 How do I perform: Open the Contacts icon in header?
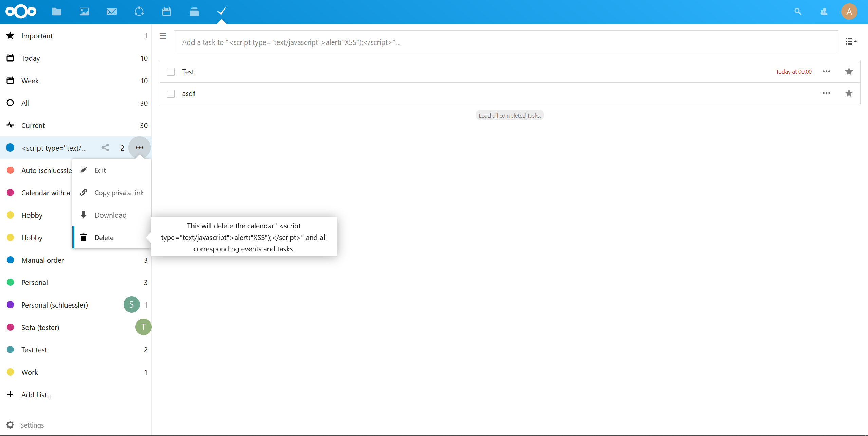824,12
